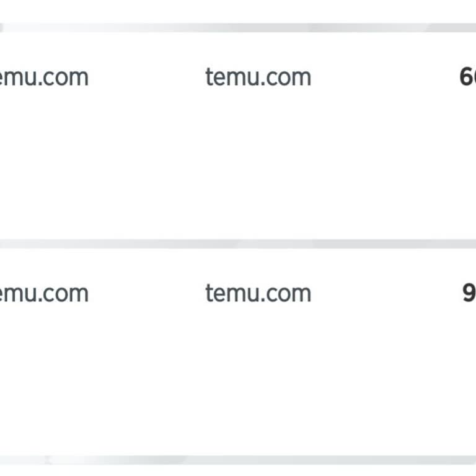Click the fully visible temu.com in bottom row
Viewport: 476px width, 476px height.
[x=258, y=293]
